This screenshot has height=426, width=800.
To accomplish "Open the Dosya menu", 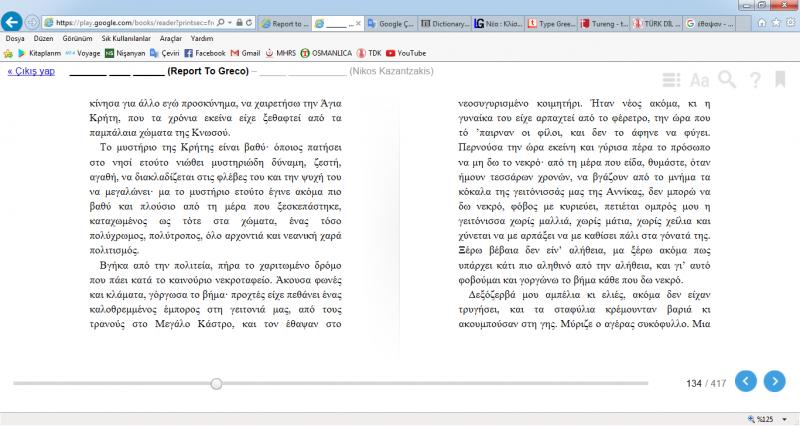I will point(15,38).
